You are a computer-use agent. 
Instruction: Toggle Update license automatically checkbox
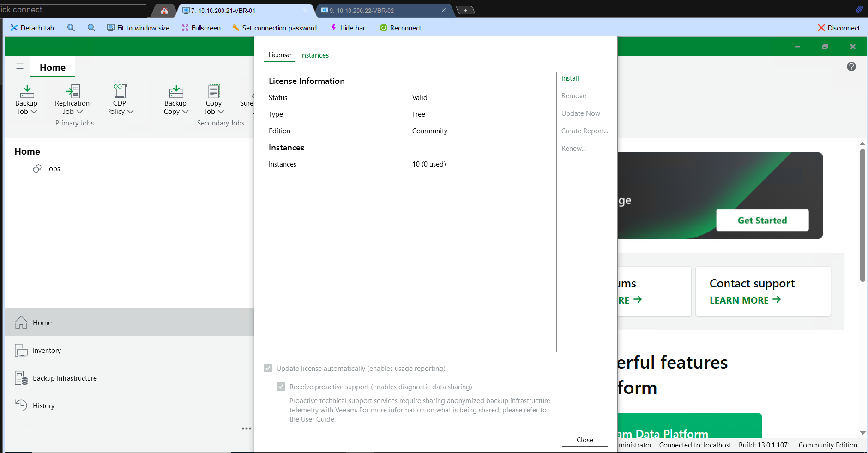point(268,368)
